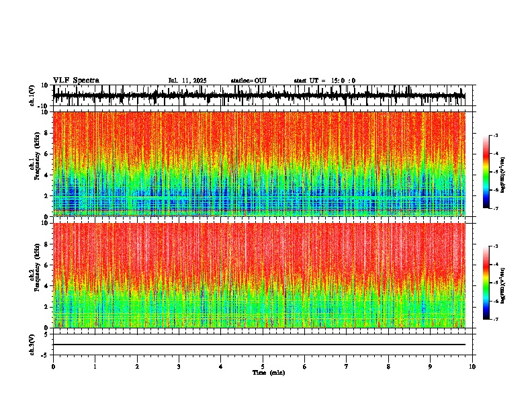Click the ch.1 spectrogram color bar

[x=486, y=172]
